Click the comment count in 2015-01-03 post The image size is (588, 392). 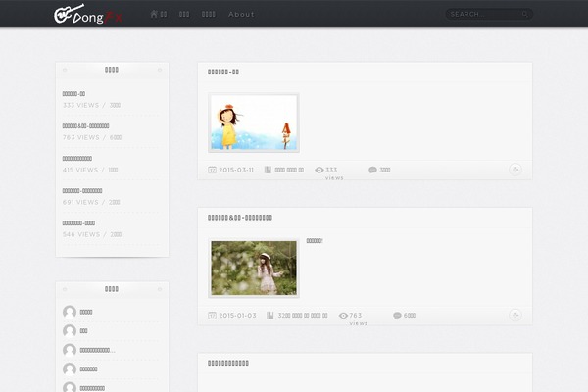pyautogui.click(x=410, y=316)
